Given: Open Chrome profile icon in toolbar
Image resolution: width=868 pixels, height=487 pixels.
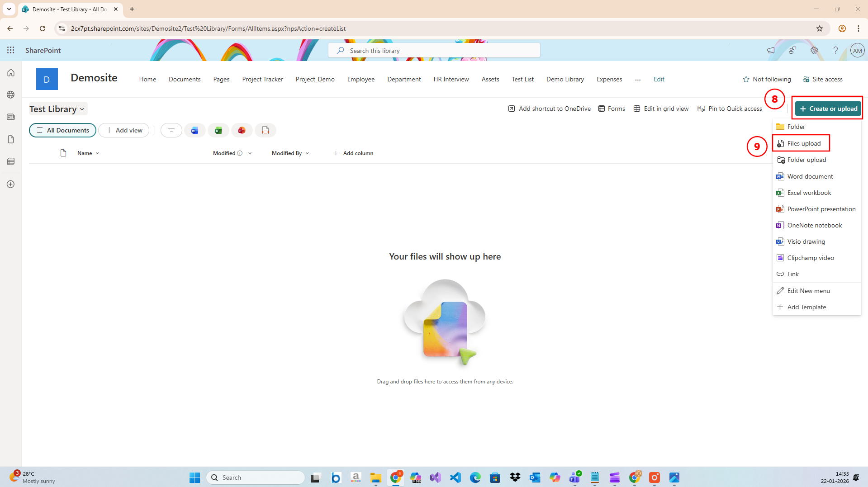Looking at the screenshot, I should pyautogui.click(x=842, y=28).
